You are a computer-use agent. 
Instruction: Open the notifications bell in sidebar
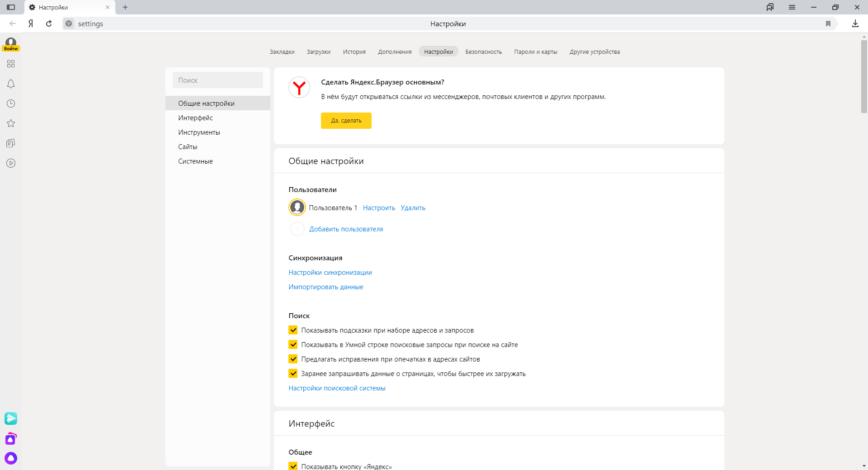tap(11, 84)
